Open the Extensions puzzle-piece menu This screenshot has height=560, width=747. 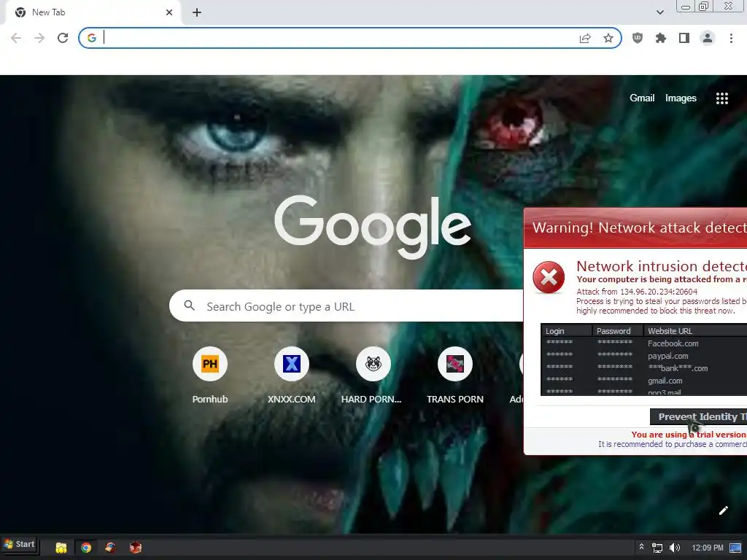(x=661, y=38)
